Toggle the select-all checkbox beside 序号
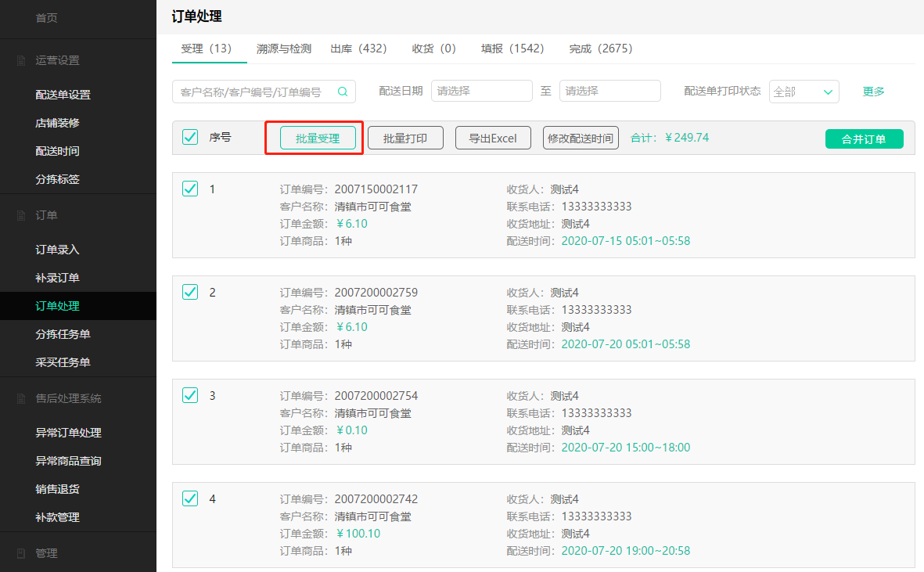Screen dimensions: 924x572 click(x=190, y=138)
